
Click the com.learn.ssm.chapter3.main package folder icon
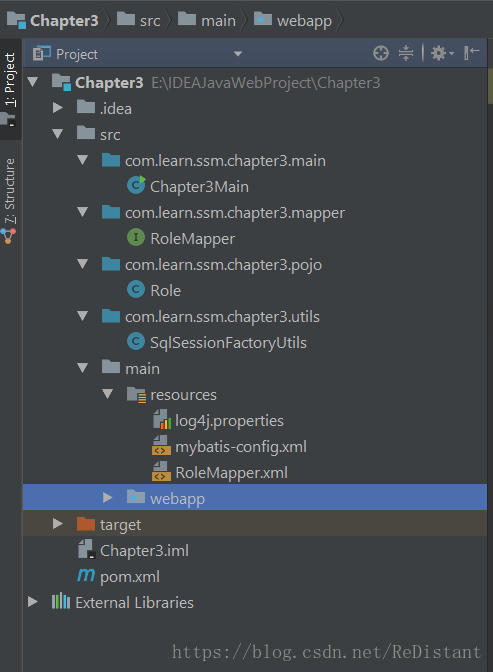pos(111,160)
